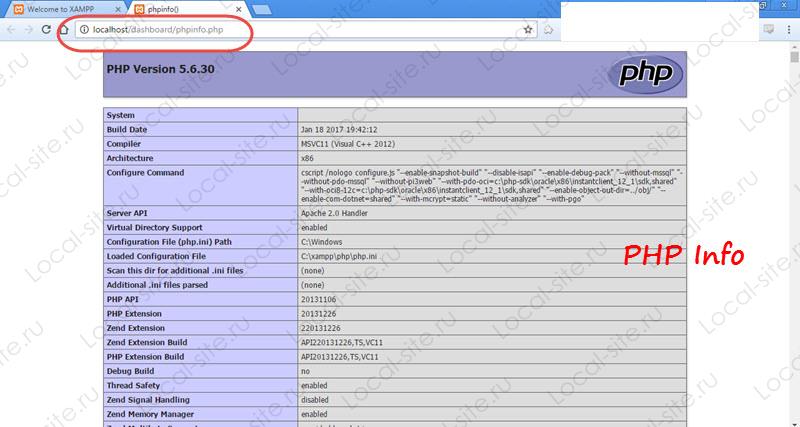Click the PHP logo in header
Screen dimensions: 800x427
tap(645, 74)
